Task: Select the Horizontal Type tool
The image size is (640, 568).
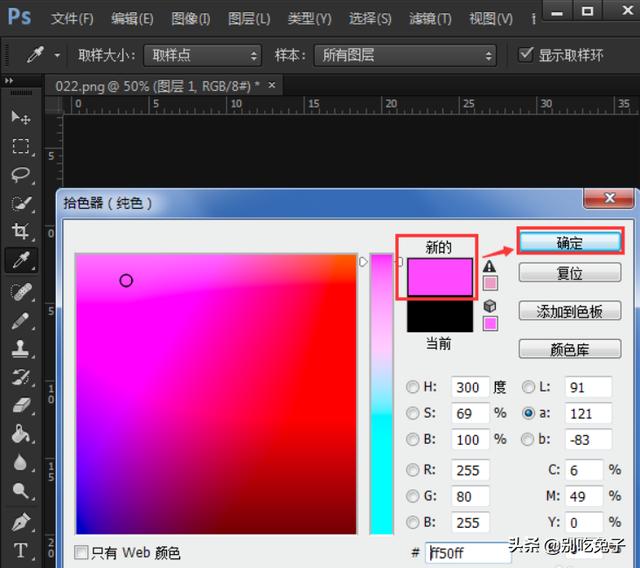Action: coord(20,550)
